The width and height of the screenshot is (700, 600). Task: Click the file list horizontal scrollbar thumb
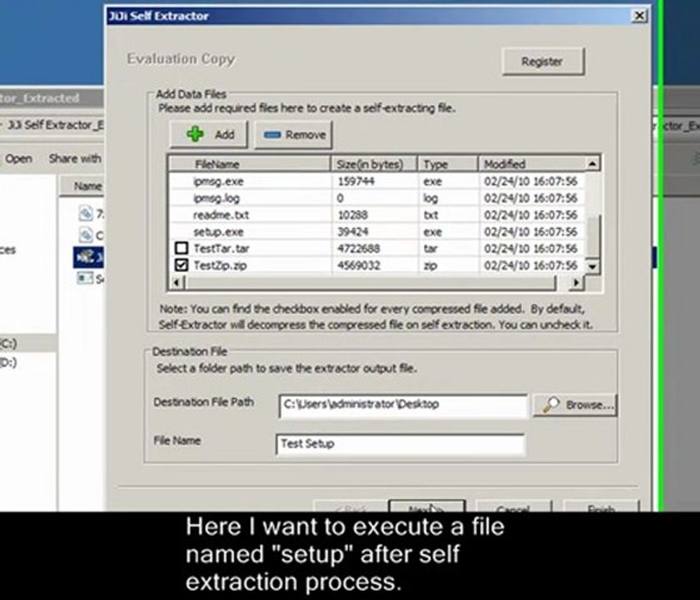point(371,282)
